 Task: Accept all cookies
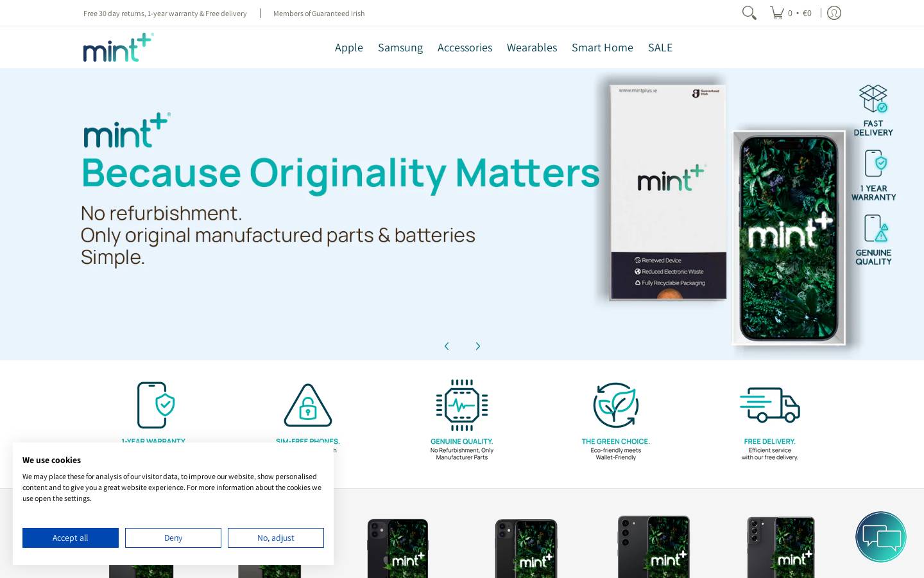point(71,538)
